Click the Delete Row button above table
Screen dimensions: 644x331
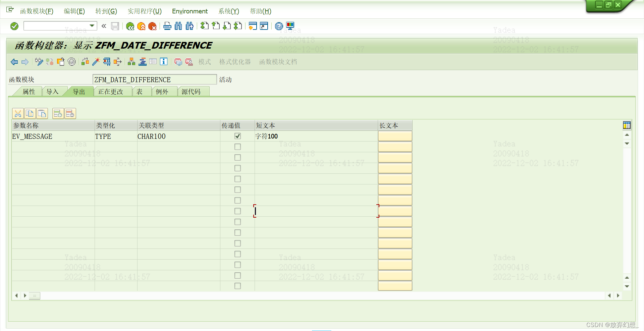point(70,114)
